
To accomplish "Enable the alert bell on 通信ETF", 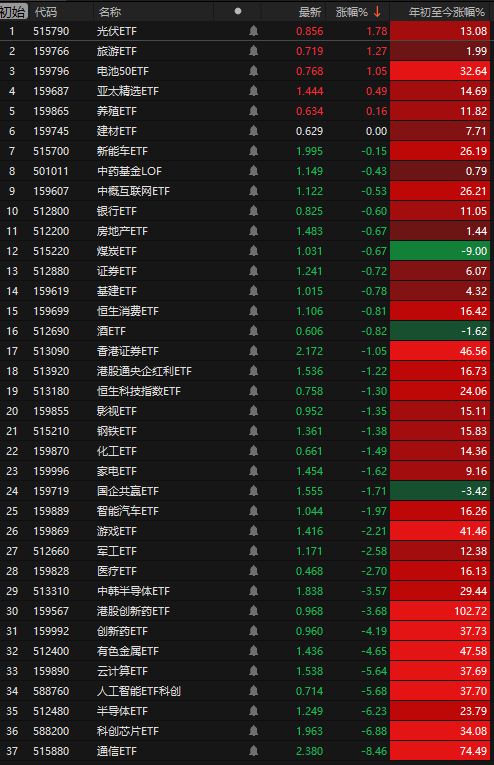I will [253, 751].
